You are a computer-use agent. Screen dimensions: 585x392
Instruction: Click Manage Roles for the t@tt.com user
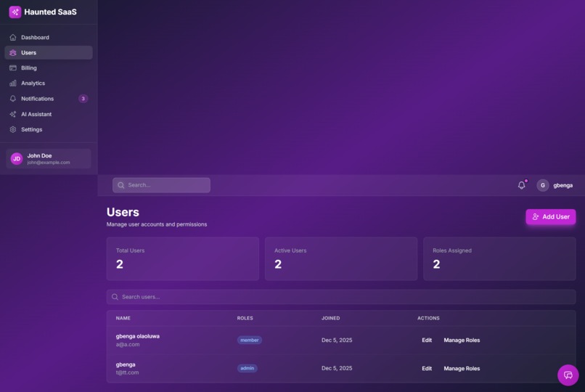click(x=462, y=369)
